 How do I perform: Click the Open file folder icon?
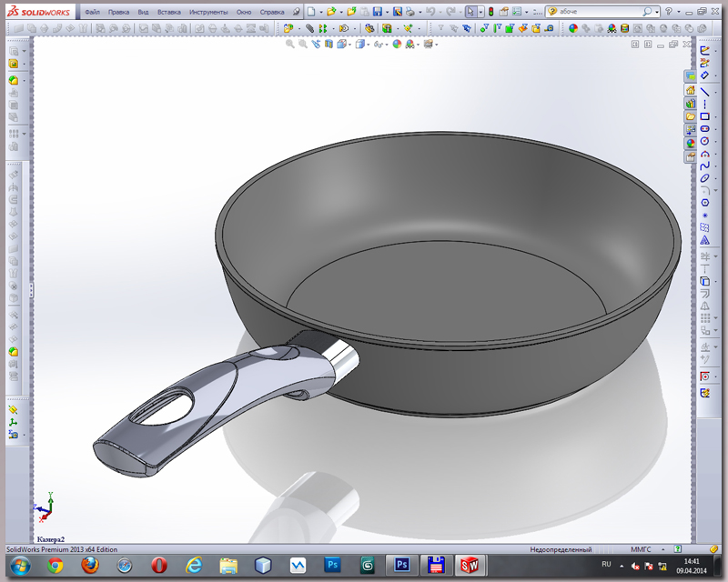(x=331, y=12)
